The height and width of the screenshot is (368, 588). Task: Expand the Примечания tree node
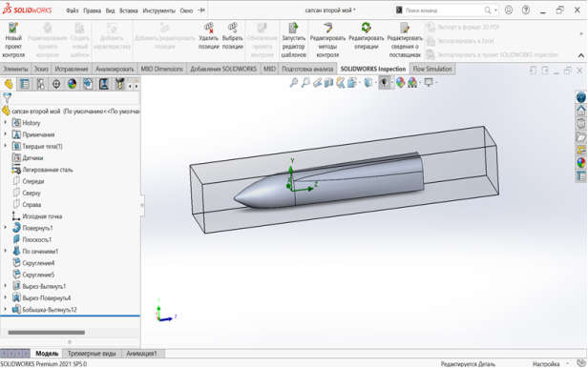point(6,134)
